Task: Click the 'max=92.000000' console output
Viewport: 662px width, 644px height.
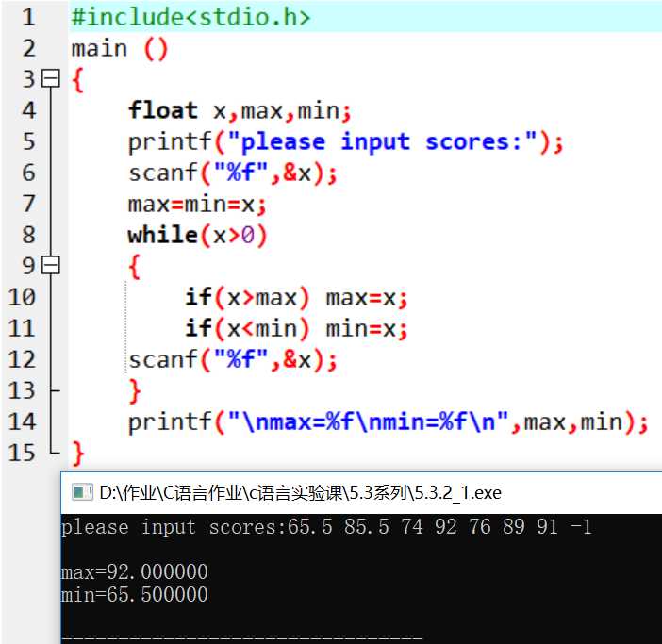Action: 134,572
